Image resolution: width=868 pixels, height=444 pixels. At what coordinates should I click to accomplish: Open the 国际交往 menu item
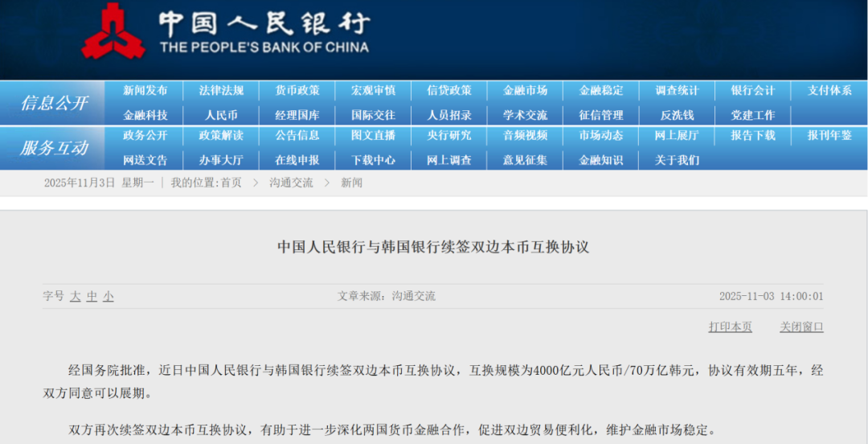click(373, 115)
